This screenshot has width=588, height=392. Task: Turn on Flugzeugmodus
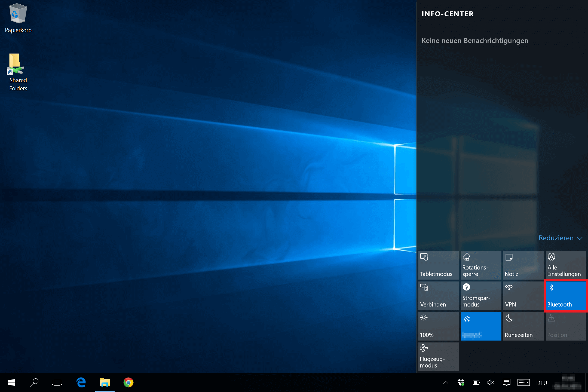pos(438,357)
